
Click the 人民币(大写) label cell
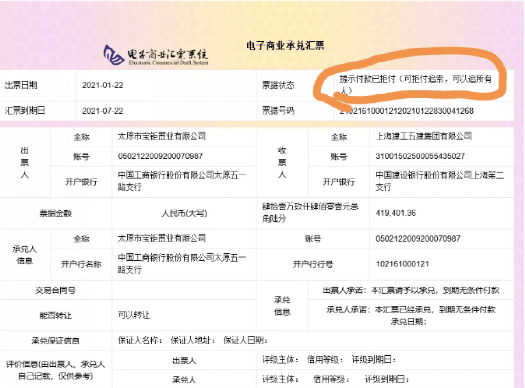(x=184, y=213)
